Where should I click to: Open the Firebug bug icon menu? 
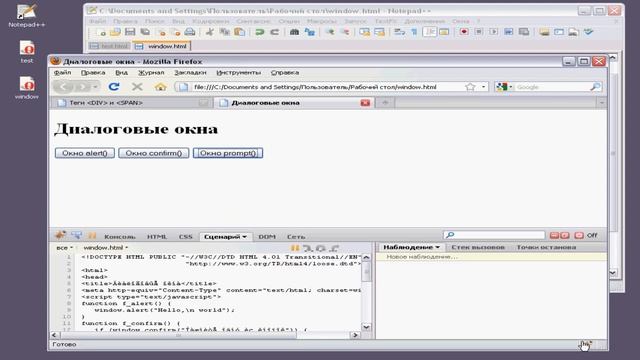[60, 236]
